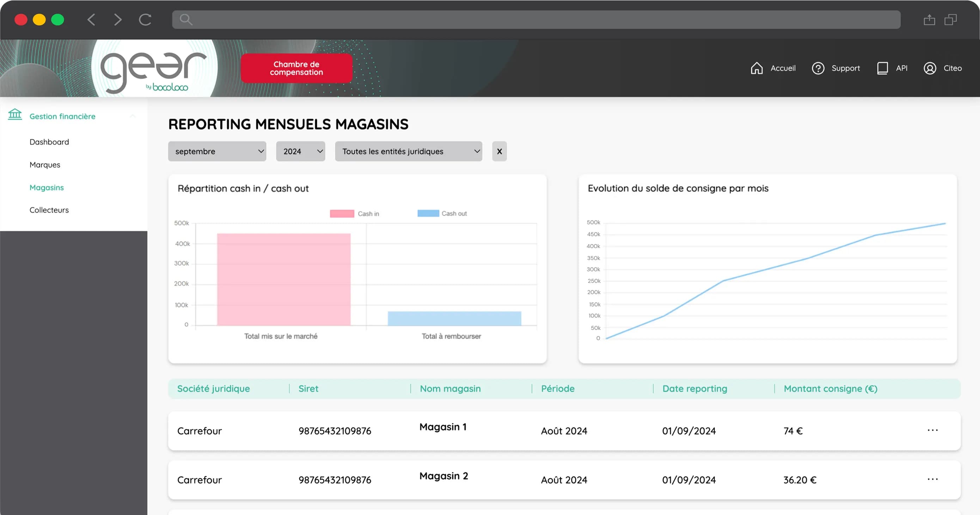Open Support via question mark icon
Screen dimensions: 980x515
click(818, 68)
